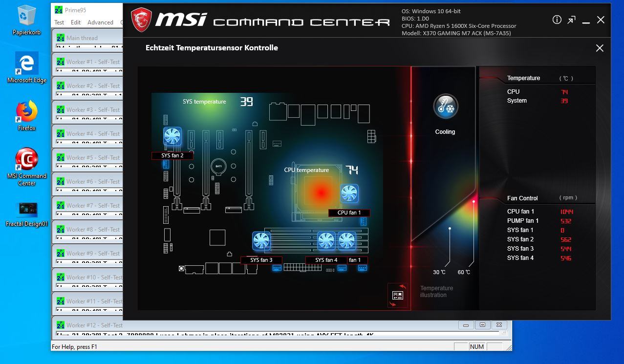Open the Papierkorb desktop icon
The image size is (624, 364).
pos(26,20)
